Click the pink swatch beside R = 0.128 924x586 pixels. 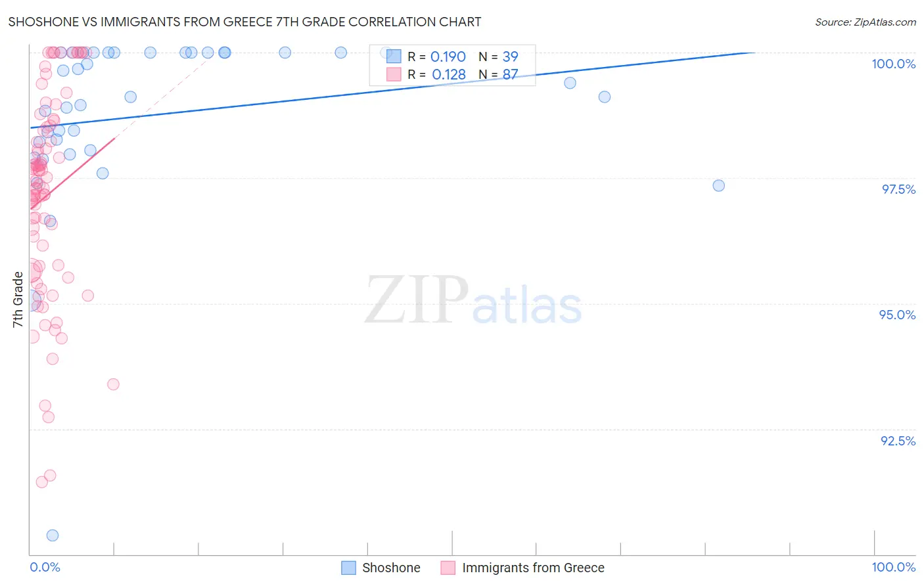tap(394, 74)
